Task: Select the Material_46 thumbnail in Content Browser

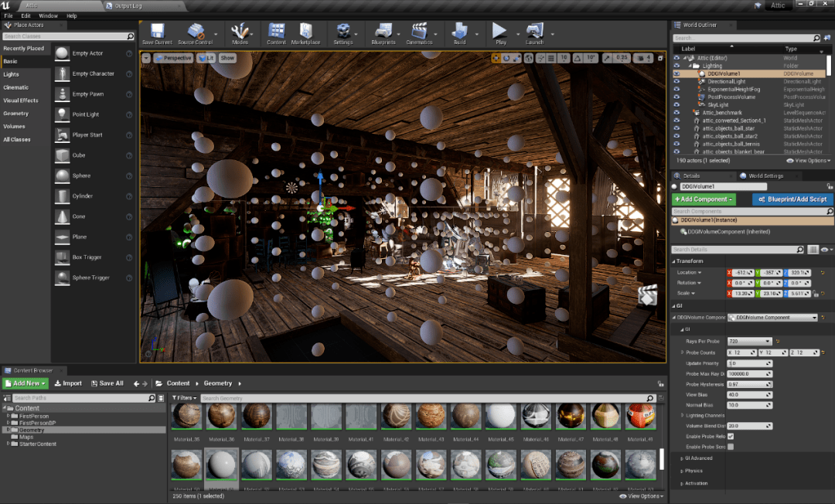Action: pos(536,417)
